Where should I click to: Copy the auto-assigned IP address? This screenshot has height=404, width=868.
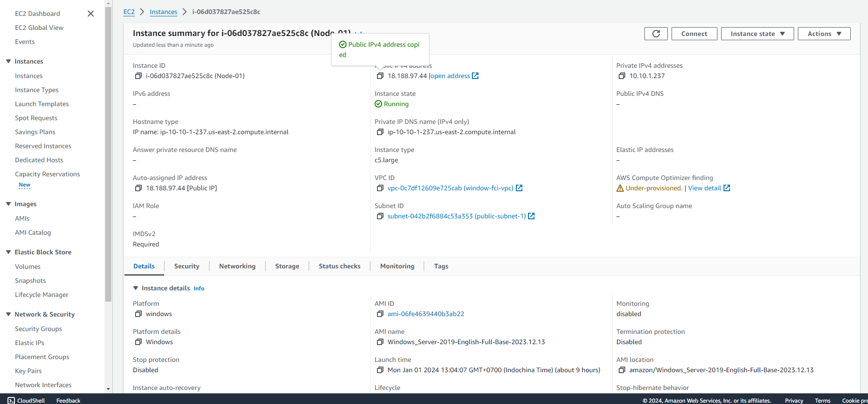(x=138, y=188)
